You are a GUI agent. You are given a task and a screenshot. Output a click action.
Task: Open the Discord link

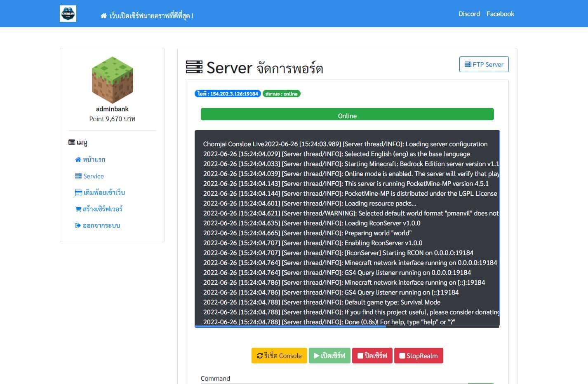[469, 14]
